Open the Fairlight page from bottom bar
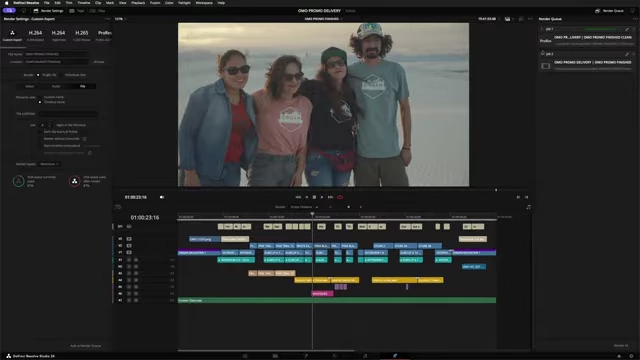 pyautogui.click(x=365, y=356)
